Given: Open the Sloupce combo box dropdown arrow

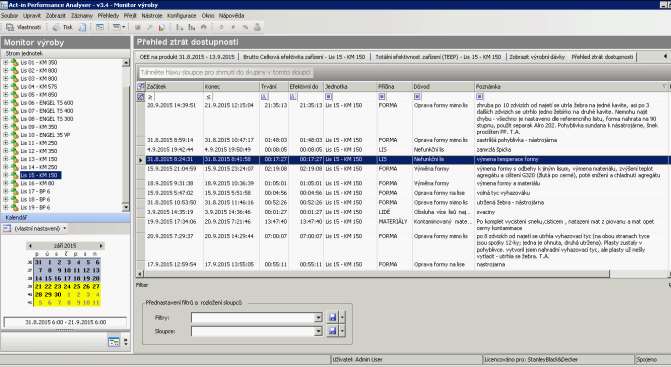Looking at the screenshot, I should coord(318,331).
